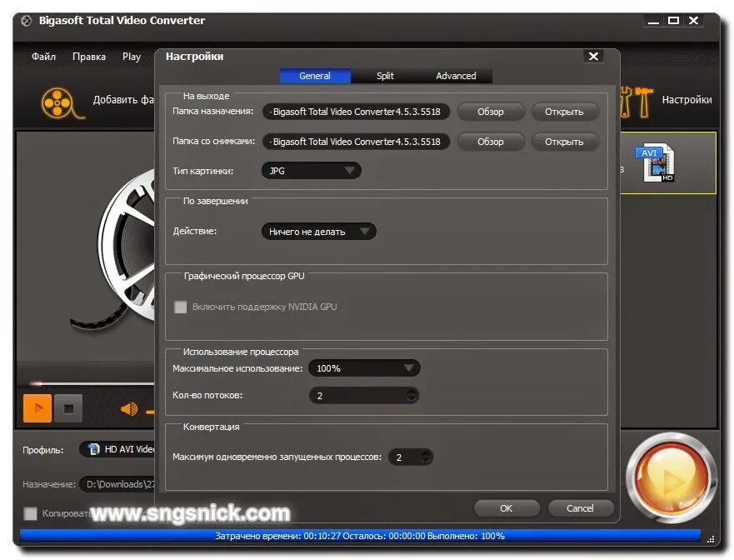734x560 pixels.
Task: Click the conversion progress bar
Action: click(360, 536)
